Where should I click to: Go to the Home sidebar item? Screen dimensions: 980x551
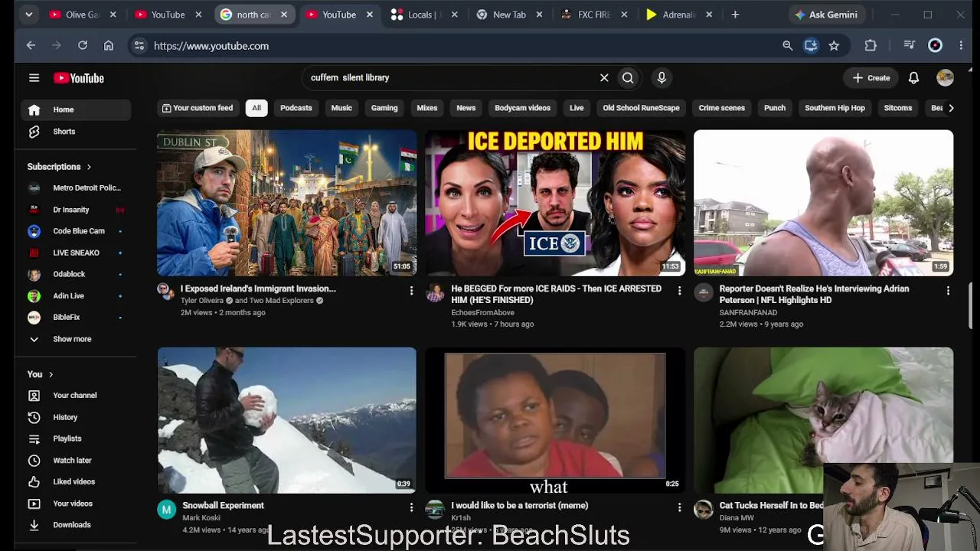click(x=75, y=109)
